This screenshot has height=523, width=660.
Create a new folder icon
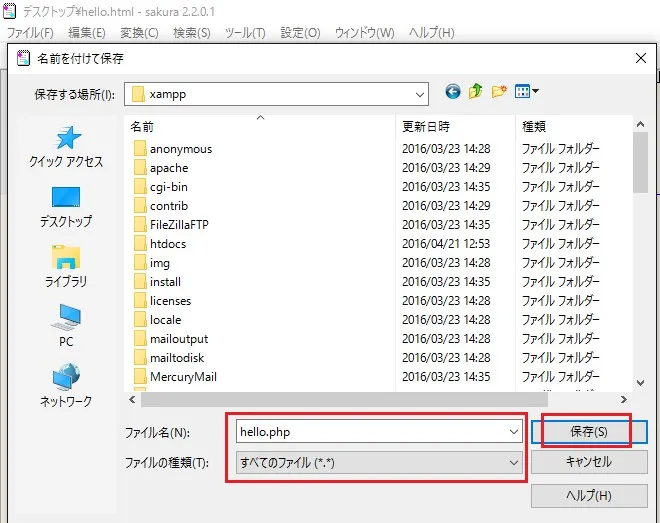[499, 92]
